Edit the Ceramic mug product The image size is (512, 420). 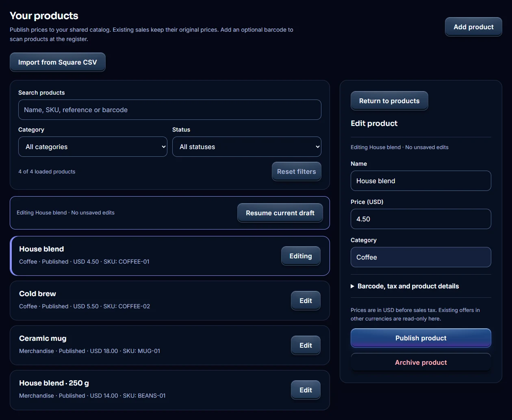click(306, 345)
